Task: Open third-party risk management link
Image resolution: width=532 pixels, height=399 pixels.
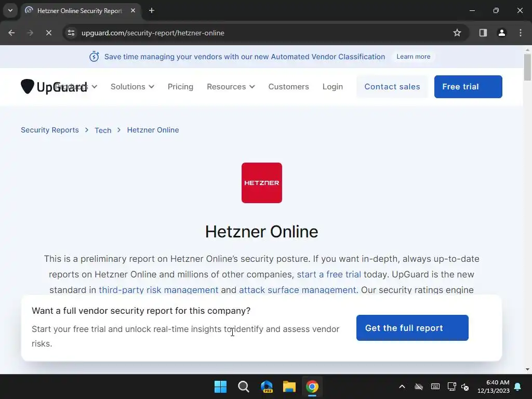Action: [158, 290]
